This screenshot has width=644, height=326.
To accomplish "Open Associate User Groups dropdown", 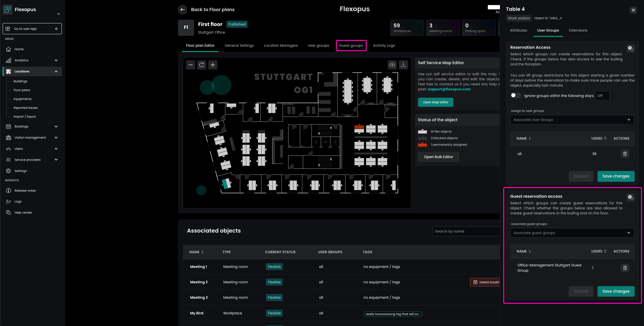I will click(x=572, y=120).
